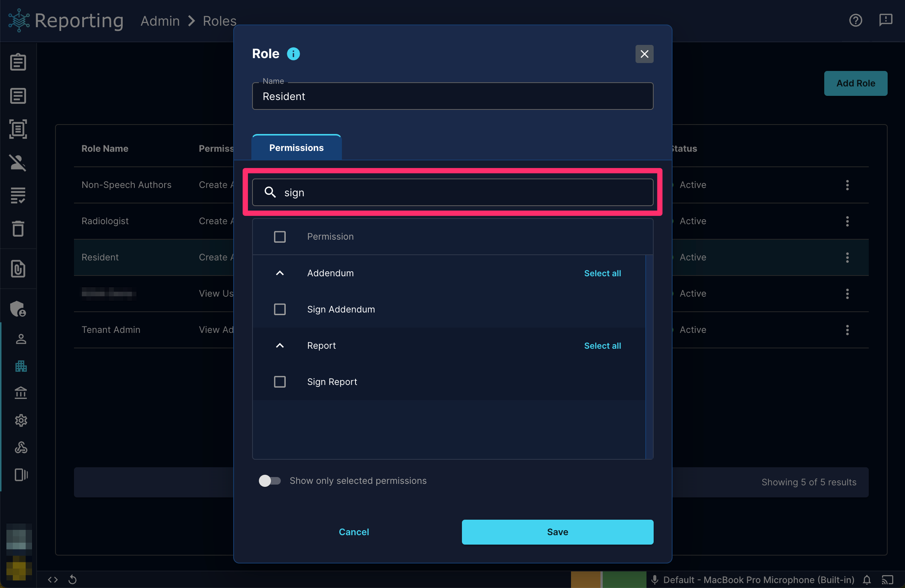This screenshot has width=905, height=588.
Task: Click the Role Name column header
Action: point(105,149)
